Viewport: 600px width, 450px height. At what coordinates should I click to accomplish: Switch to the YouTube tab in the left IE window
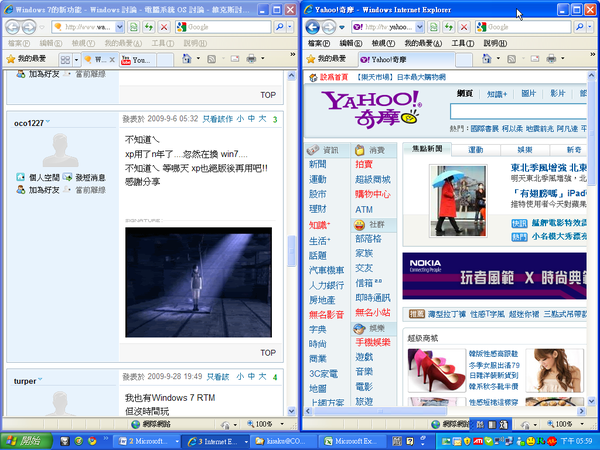[x=138, y=60]
